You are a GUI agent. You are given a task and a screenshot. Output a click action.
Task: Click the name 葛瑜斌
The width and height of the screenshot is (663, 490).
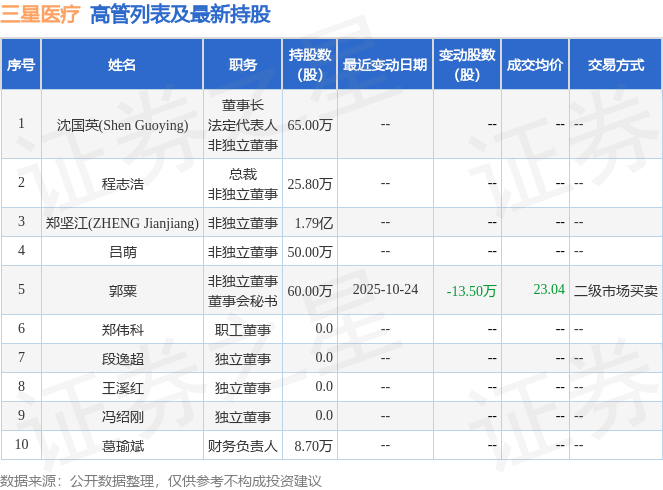pyautogui.click(x=123, y=446)
